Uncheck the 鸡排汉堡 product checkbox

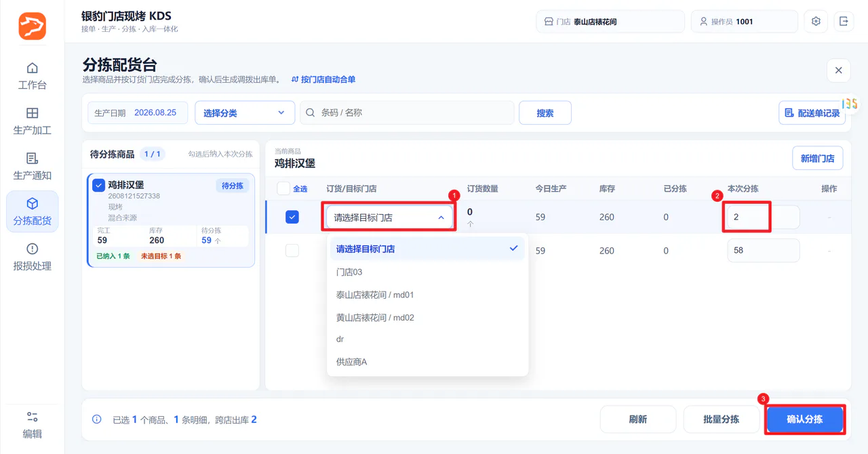98,185
